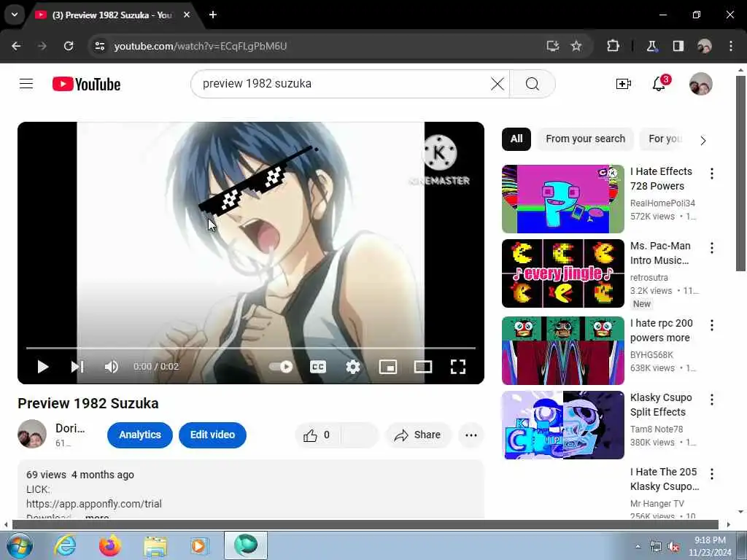Open Chrome three-dot menu

(731, 46)
